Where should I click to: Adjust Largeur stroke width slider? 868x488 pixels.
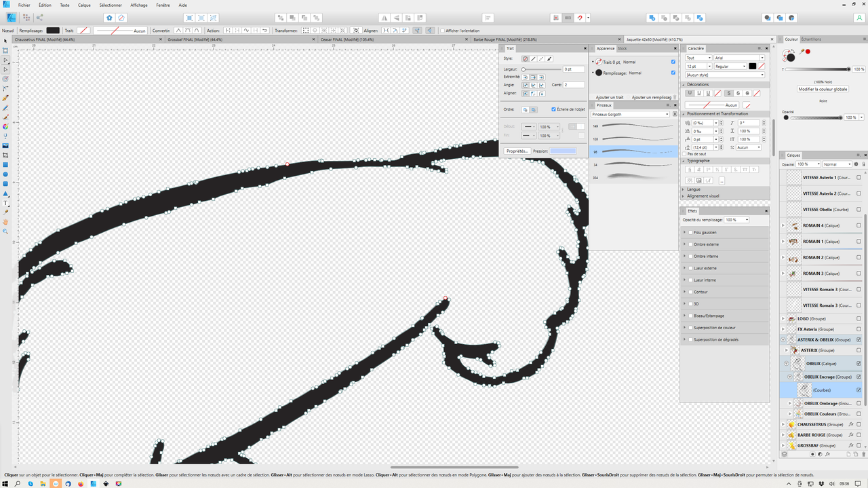(x=541, y=69)
